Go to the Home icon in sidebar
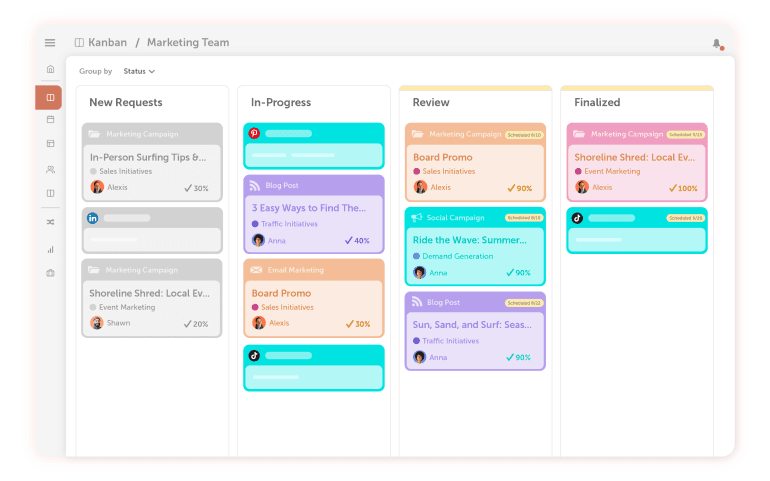This screenshot has width=770, height=481. point(50,70)
